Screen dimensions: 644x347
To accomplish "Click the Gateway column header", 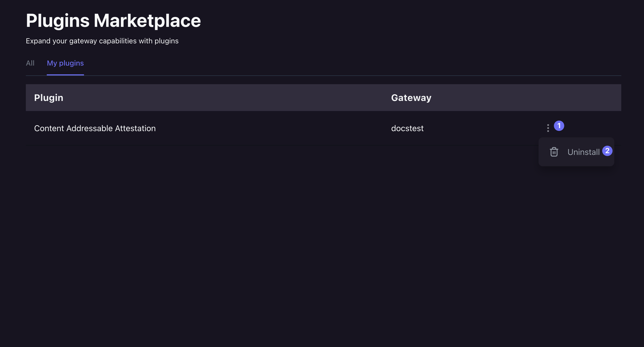I will click(411, 98).
